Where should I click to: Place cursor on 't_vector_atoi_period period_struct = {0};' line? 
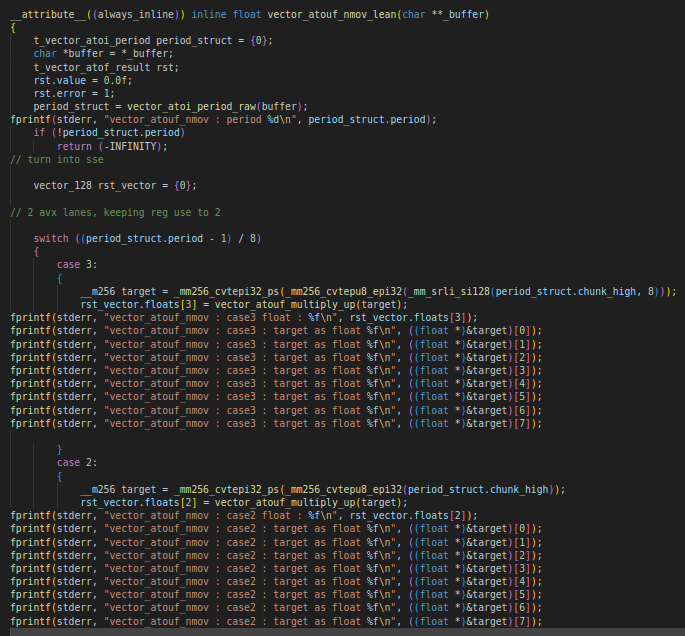153,41
